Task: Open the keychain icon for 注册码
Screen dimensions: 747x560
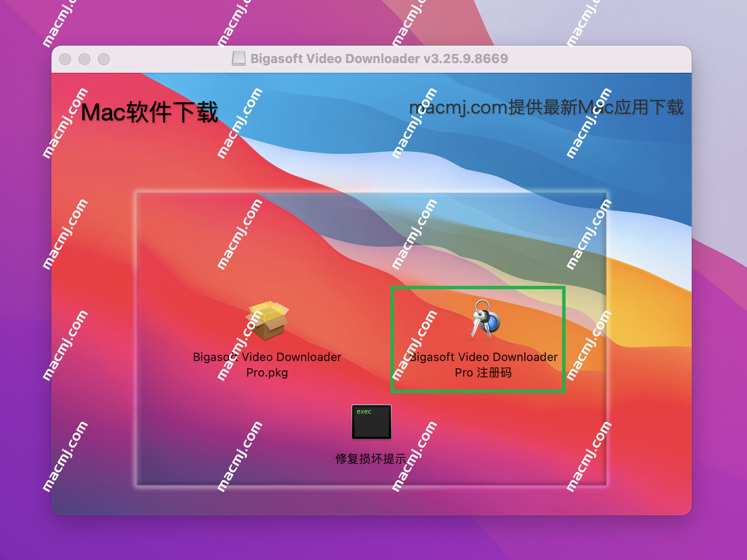Action: click(486, 319)
